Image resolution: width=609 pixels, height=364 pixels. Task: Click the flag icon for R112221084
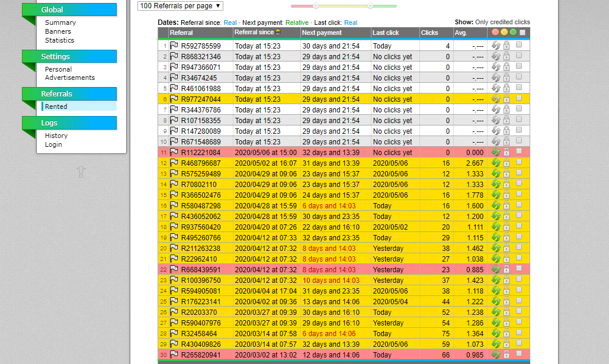[174, 152]
